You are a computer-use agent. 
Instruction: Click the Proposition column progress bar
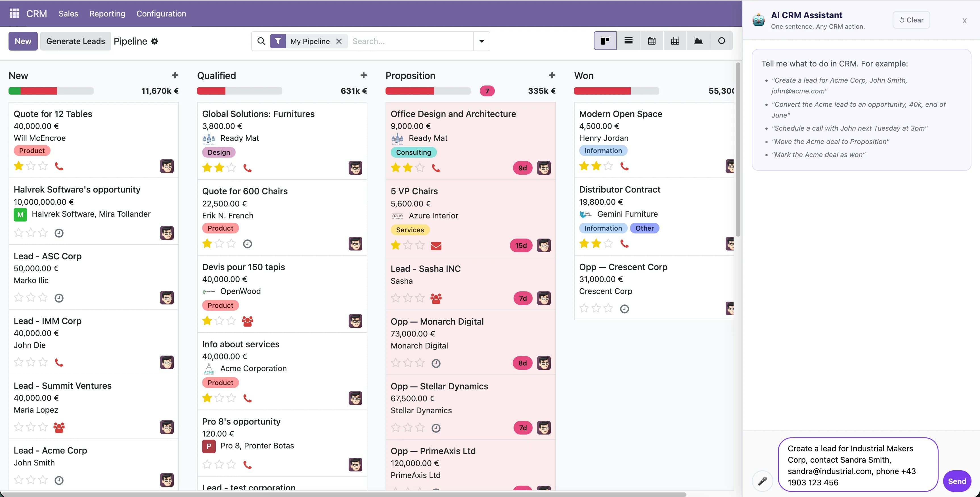[428, 91]
